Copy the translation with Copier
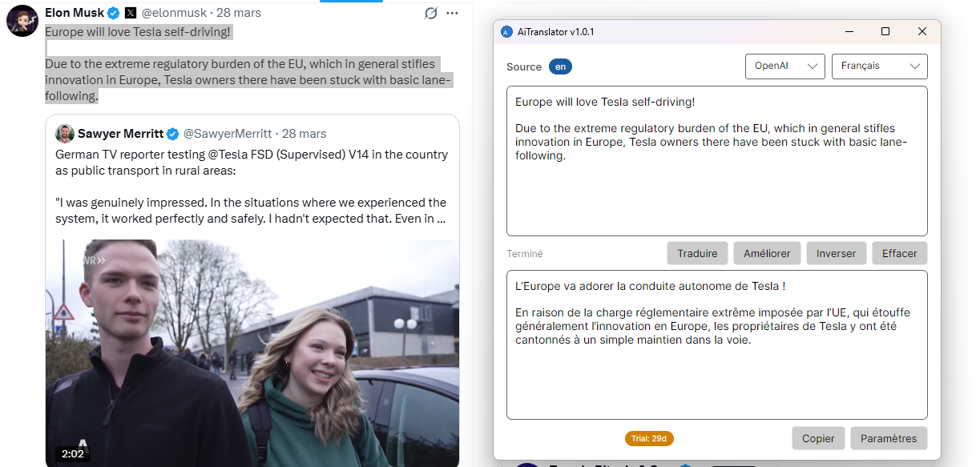 tap(818, 438)
